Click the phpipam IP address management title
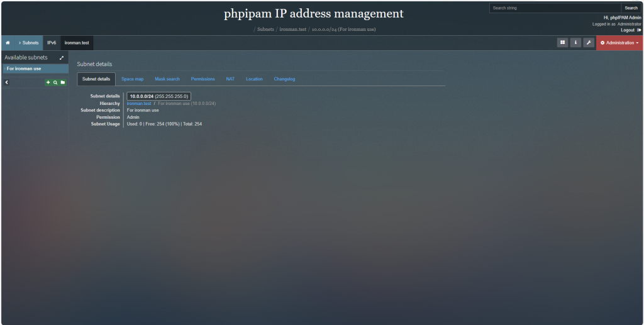This screenshot has height=325, width=644. [x=314, y=14]
